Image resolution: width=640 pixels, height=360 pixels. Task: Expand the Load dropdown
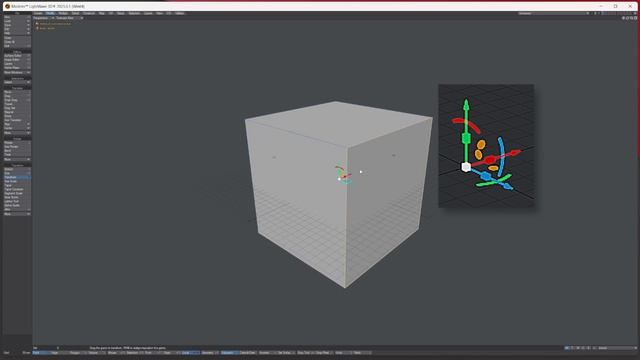click(x=17, y=21)
